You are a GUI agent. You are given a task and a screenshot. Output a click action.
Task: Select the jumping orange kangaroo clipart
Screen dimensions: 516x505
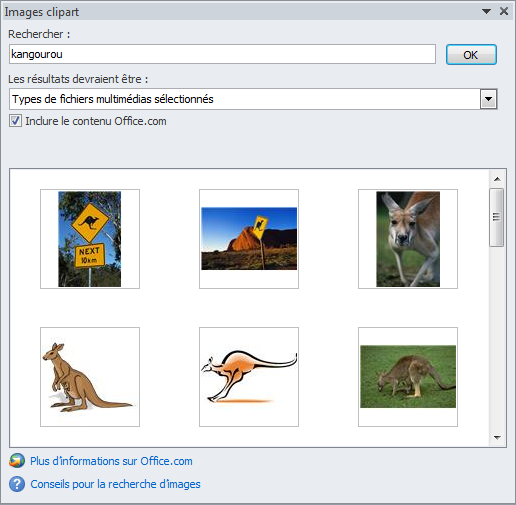pos(249,377)
